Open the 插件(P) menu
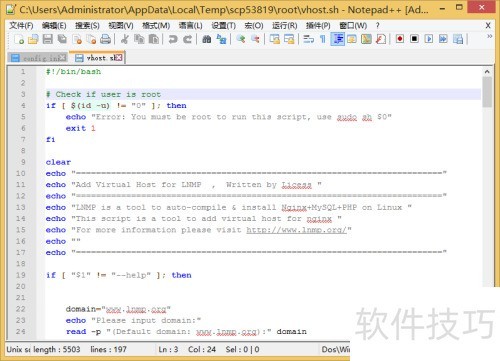This screenshot has width=500, height=361. [318, 25]
